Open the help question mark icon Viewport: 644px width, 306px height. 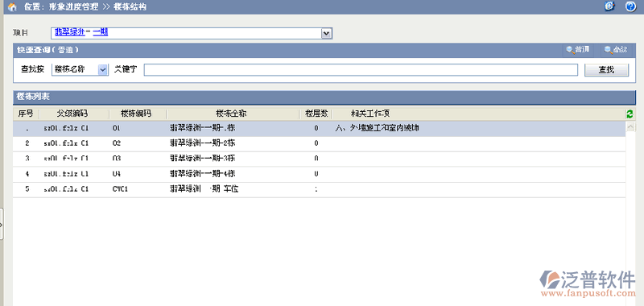tap(630, 6)
